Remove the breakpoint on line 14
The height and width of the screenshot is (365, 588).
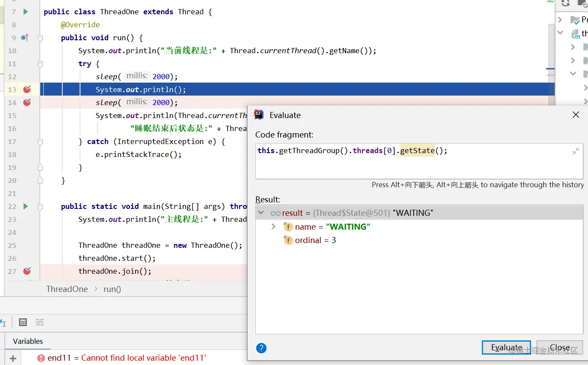[27, 102]
